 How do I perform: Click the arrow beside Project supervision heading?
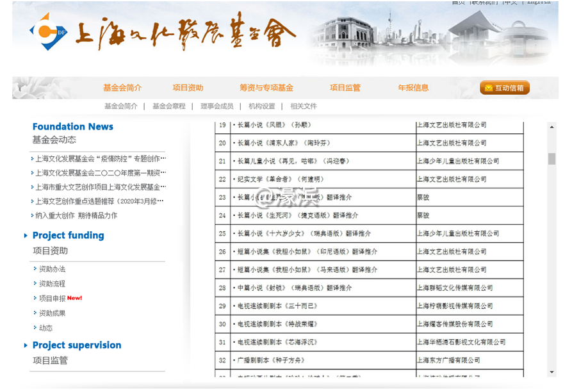click(26, 346)
